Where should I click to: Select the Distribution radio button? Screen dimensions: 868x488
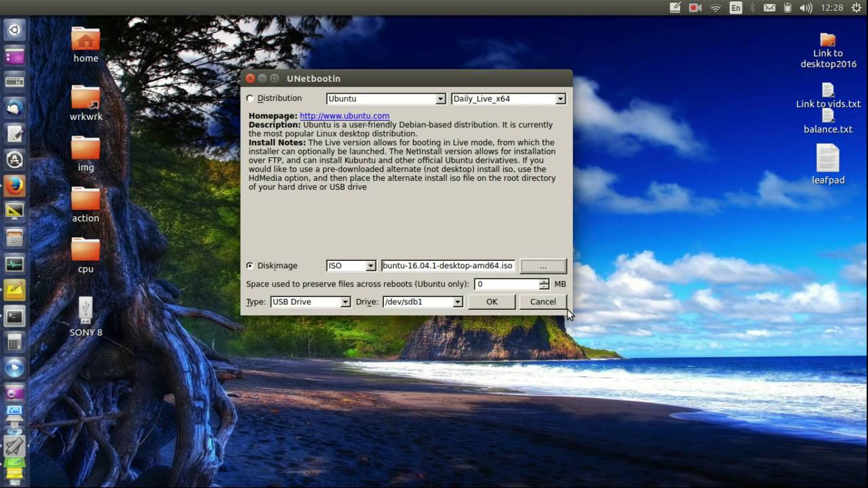[250, 99]
